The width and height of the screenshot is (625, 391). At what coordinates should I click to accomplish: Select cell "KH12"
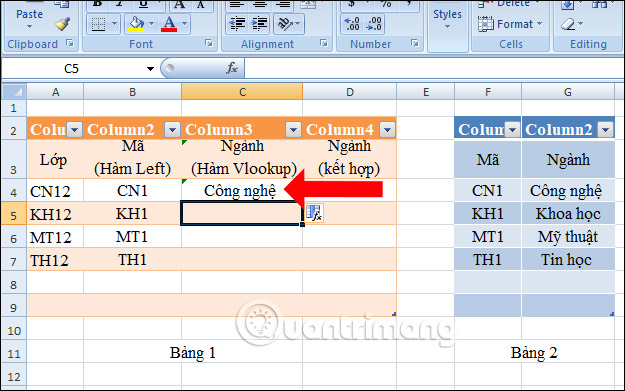(55, 214)
